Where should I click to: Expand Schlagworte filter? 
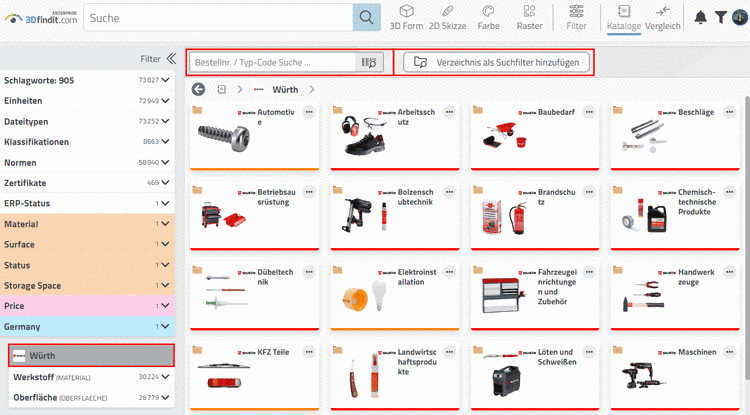pyautogui.click(x=165, y=80)
